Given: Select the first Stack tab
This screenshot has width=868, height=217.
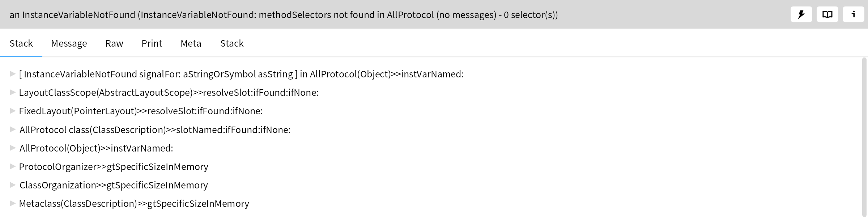Looking at the screenshot, I should coord(21,43).
